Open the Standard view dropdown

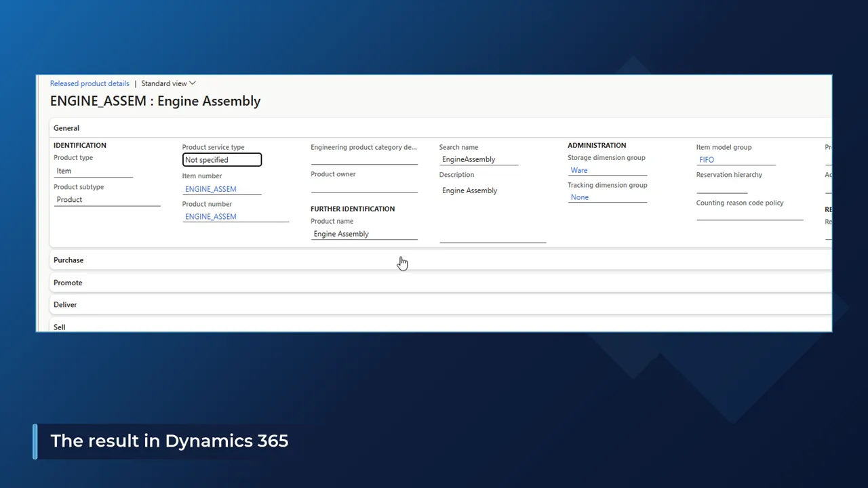pyautogui.click(x=168, y=83)
